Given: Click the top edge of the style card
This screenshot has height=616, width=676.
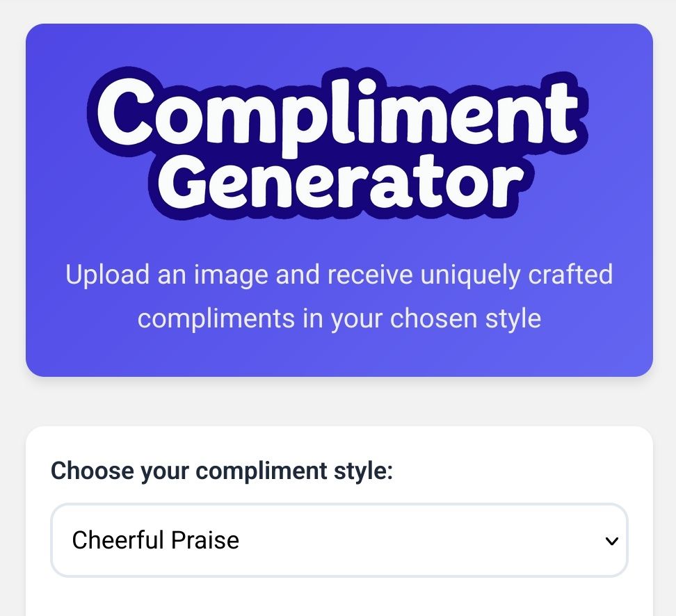Looking at the screenshot, I should [x=339, y=428].
